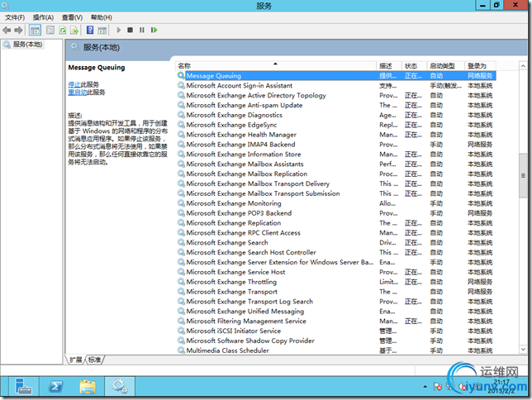The width and height of the screenshot is (532, 400).
Task: Click the Forward arrow toolbar icon
Action: (19, 31)
